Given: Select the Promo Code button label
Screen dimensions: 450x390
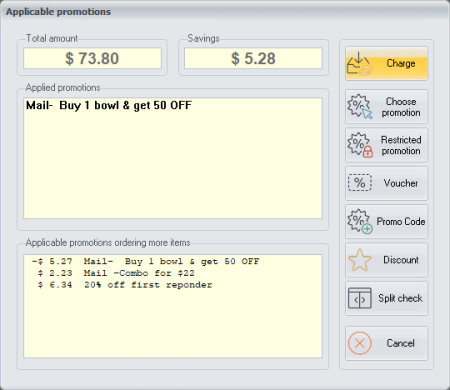Looking at the screenshot, I should click(x=401, y=221).
